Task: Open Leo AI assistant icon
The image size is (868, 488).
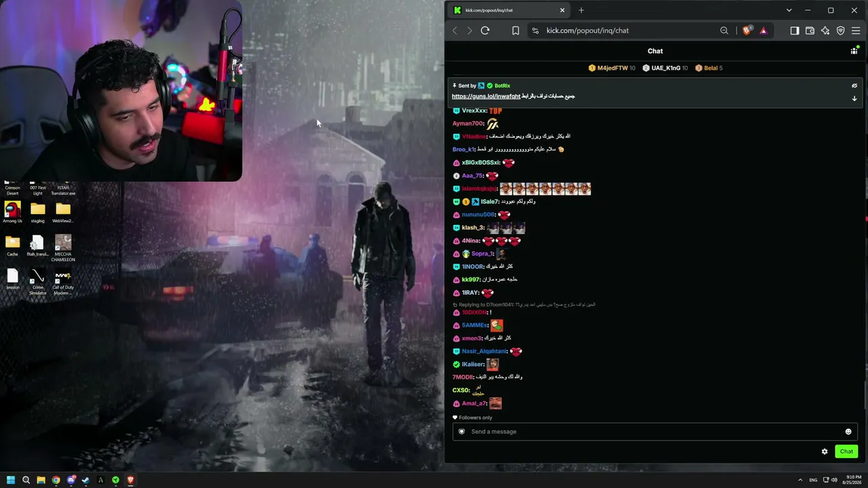Action: tap(825, 30)
